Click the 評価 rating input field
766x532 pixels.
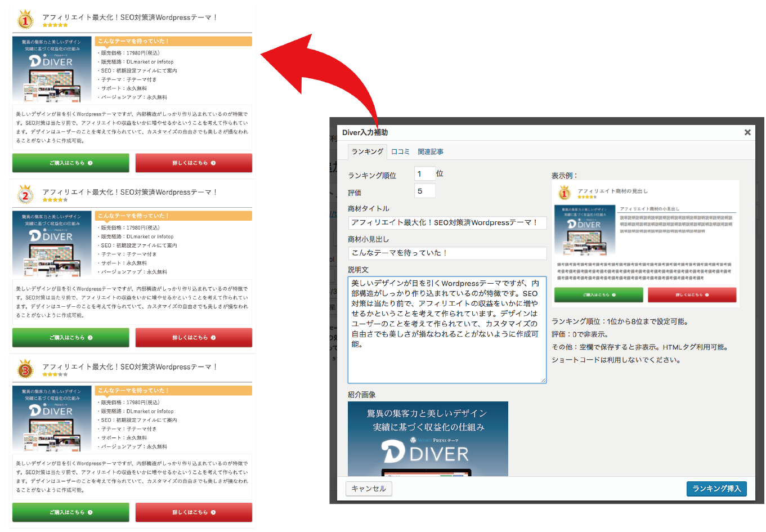pyautogui.click(x=424, y=191)
